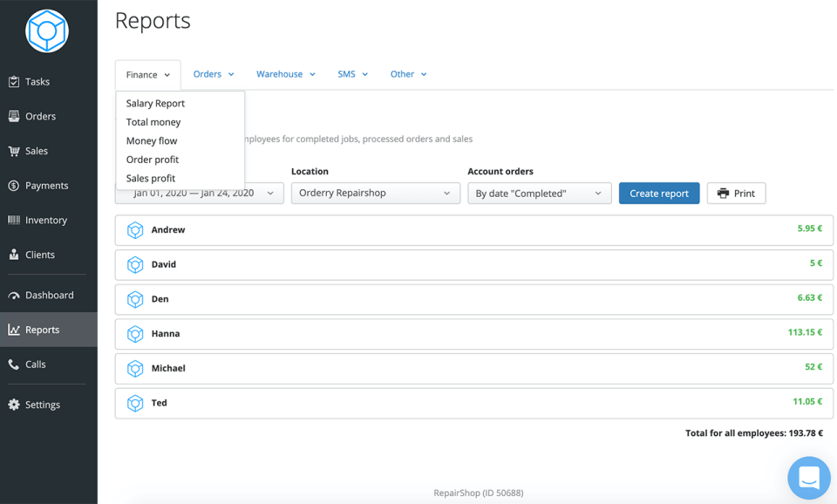837x504 pixels.
Task: Go to Payments in the sidebar
Action: tap(47, 186)
